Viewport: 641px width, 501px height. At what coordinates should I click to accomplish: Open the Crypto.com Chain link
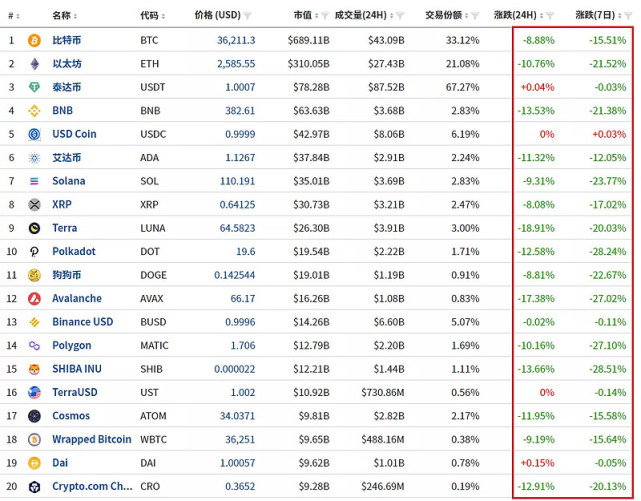click(92, 487)
